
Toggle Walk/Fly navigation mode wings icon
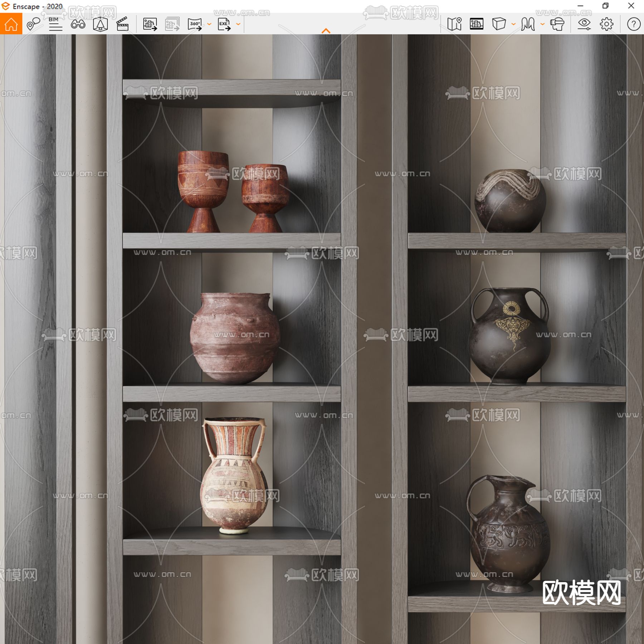[x=528, y=24]
